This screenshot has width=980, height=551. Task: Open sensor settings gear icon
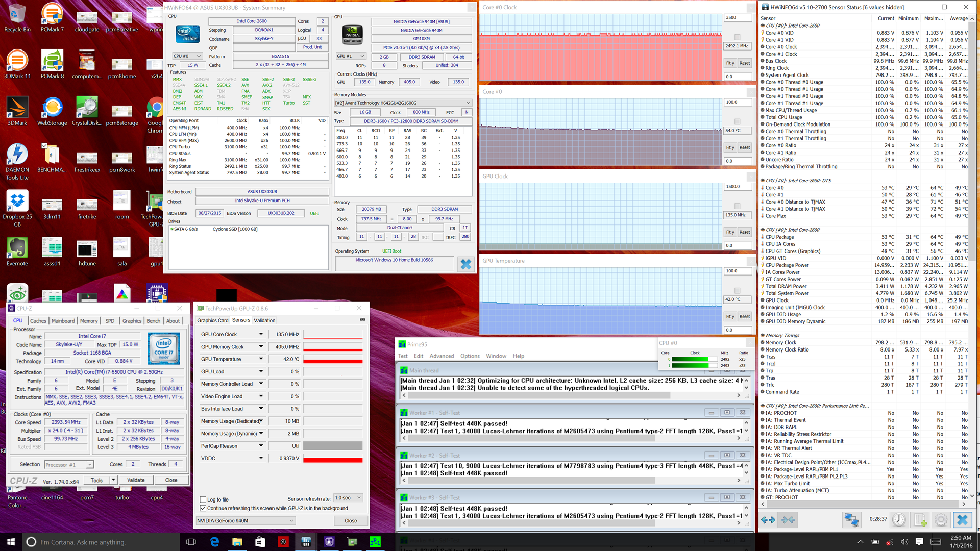click(941, 520)
